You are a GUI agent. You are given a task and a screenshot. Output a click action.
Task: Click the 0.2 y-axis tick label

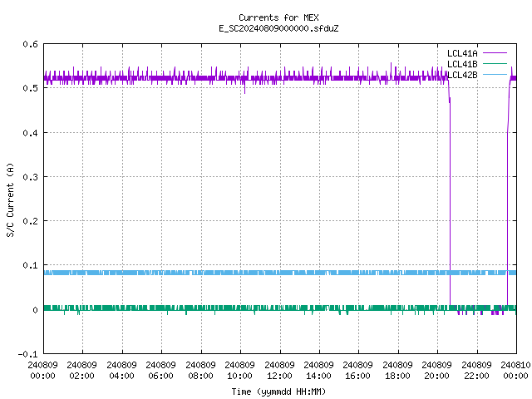coord(30,221)
